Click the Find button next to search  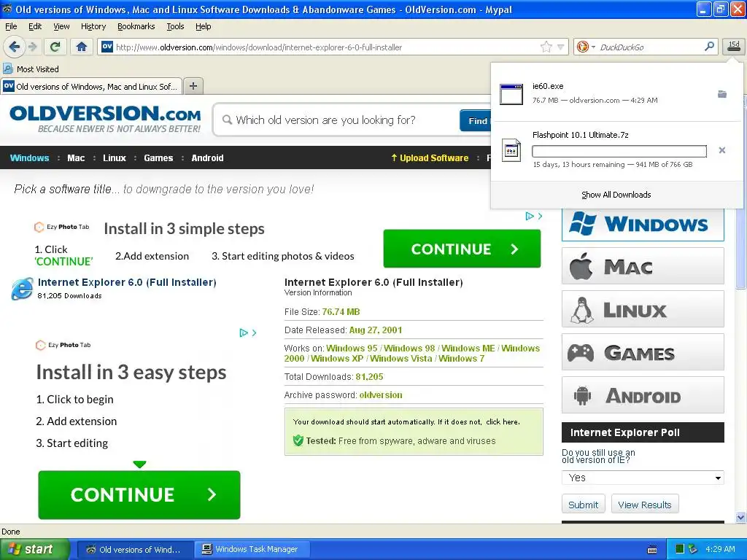[x=476, y=120]
